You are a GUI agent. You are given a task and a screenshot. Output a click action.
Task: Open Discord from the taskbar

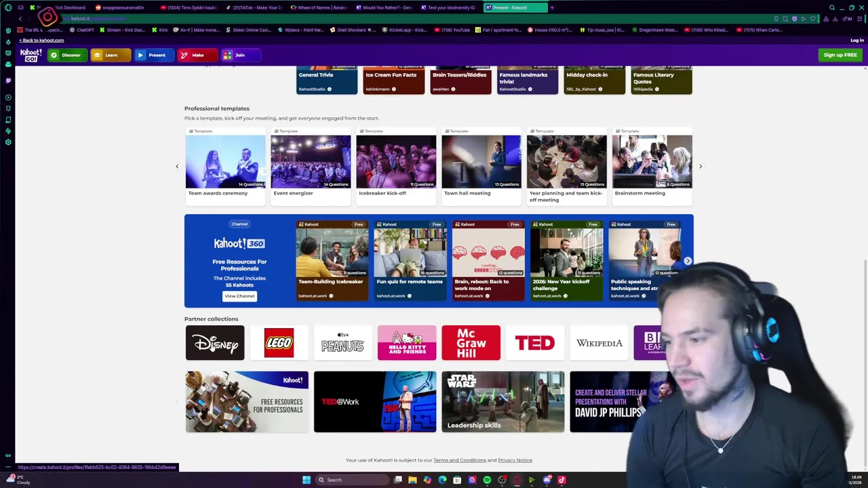click(547, 480)
